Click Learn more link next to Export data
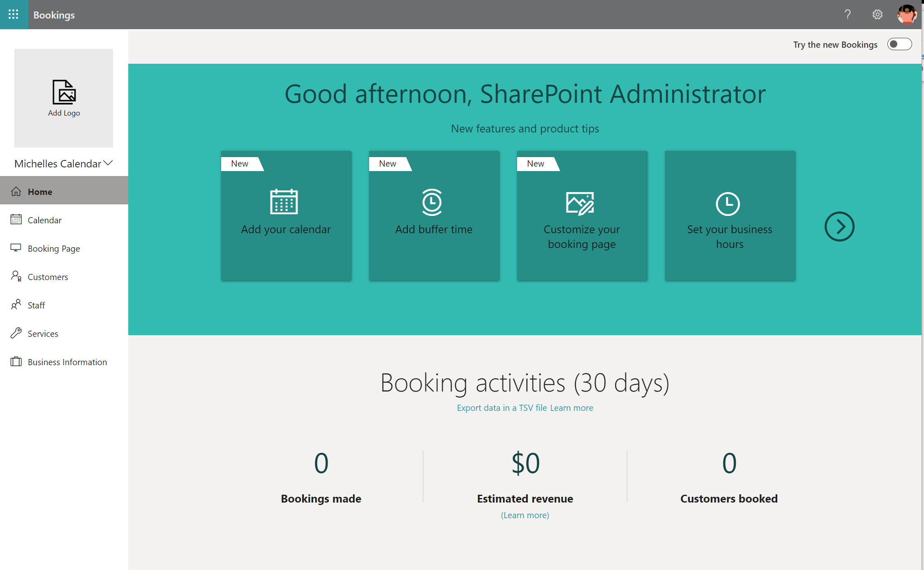This screenshot has height=570, width=924. [572, 408]
